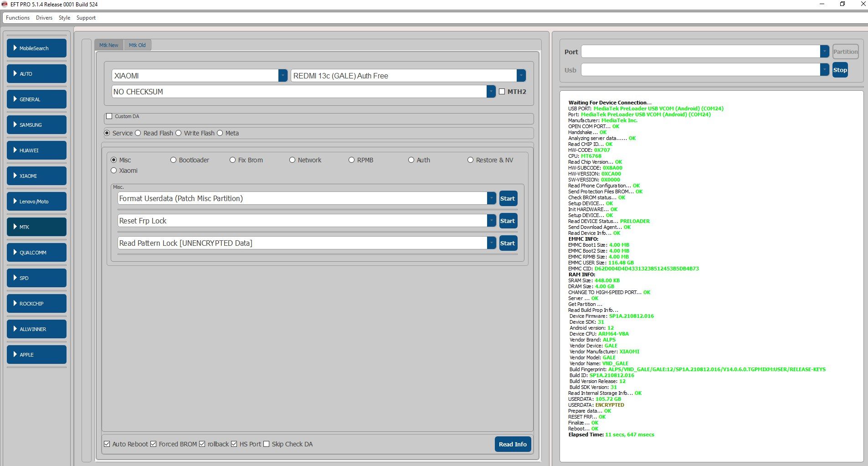
Task: Click the EFT PRO app icon in titlebar
Action: [5, 4]
